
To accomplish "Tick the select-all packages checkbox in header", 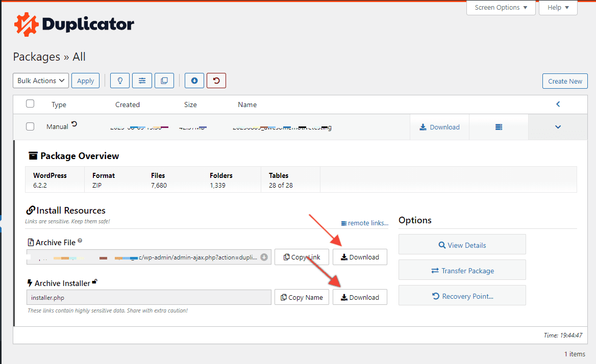I will pos(30,103).
